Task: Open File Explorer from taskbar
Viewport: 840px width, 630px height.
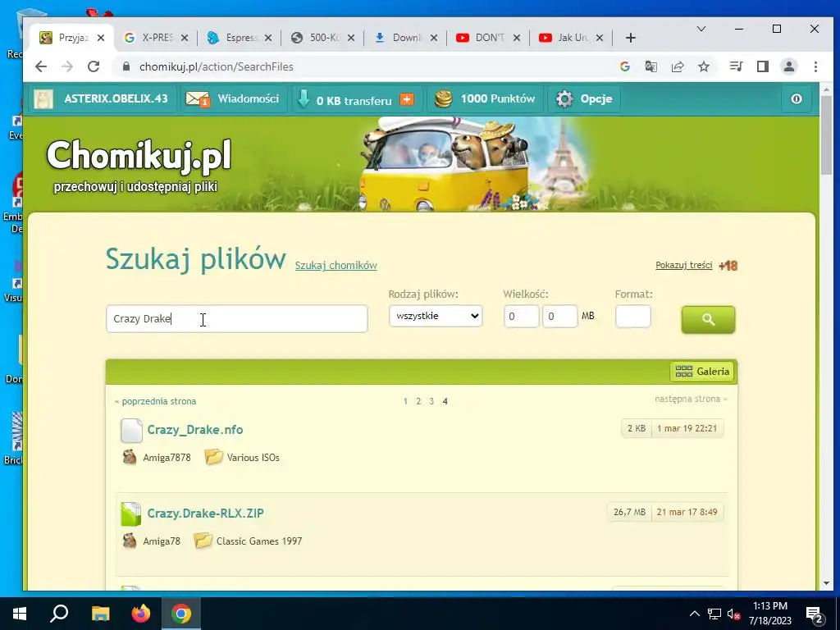Action: tap(100, 614)
